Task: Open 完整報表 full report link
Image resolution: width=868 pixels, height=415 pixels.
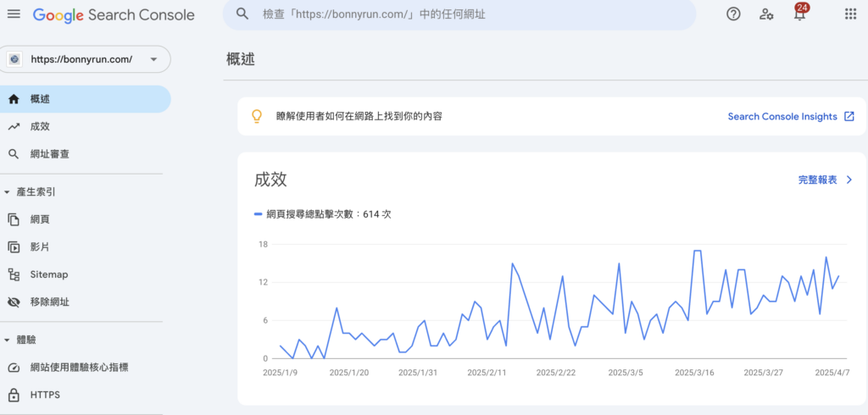Action: coord(826,180)
